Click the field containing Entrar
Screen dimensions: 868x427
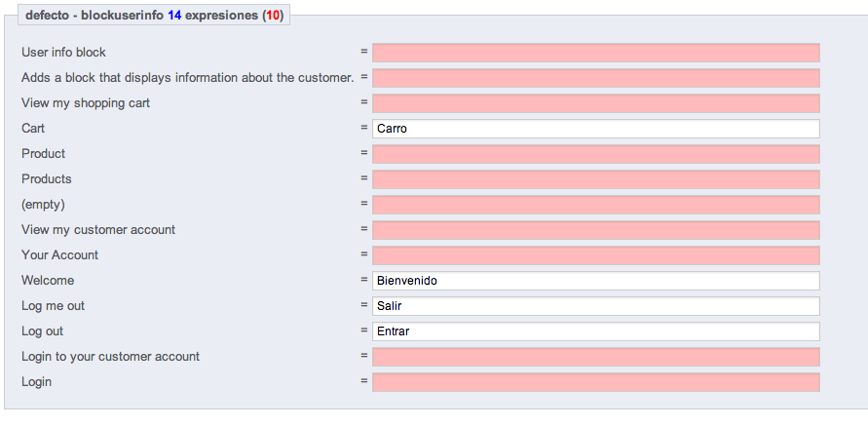tap(595, 331)
